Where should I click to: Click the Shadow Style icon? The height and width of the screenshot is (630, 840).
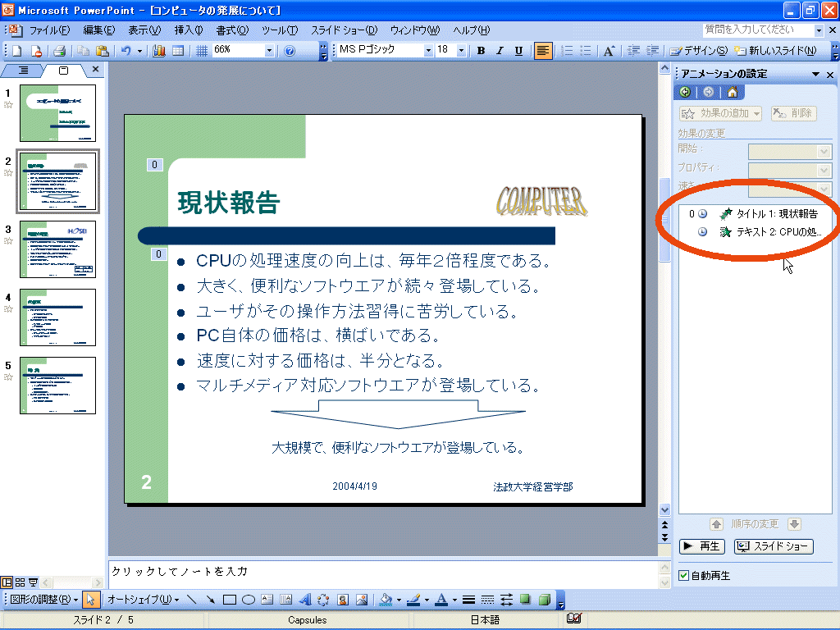coord(526,600)
